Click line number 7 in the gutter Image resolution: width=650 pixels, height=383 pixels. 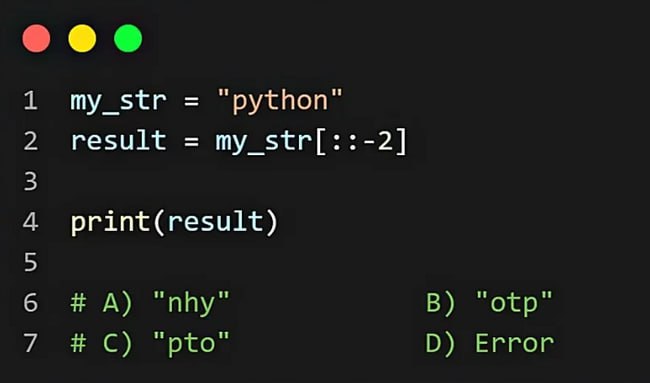pos(31,343)
